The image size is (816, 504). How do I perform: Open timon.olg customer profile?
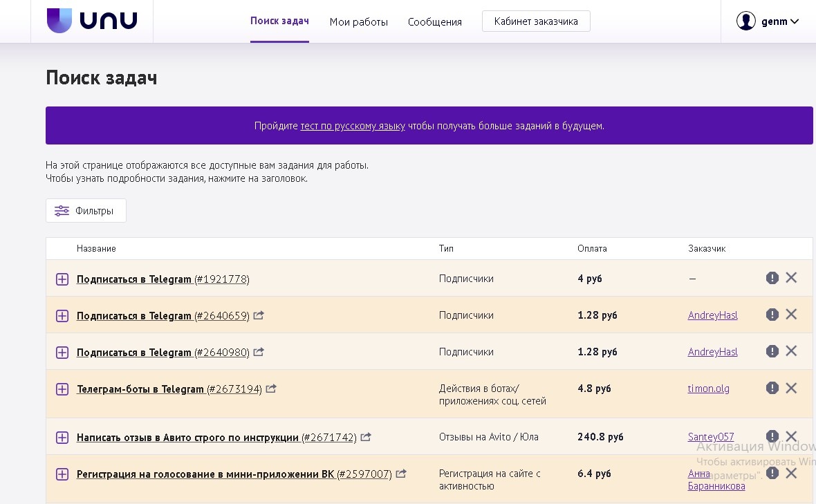coord(708,389)
